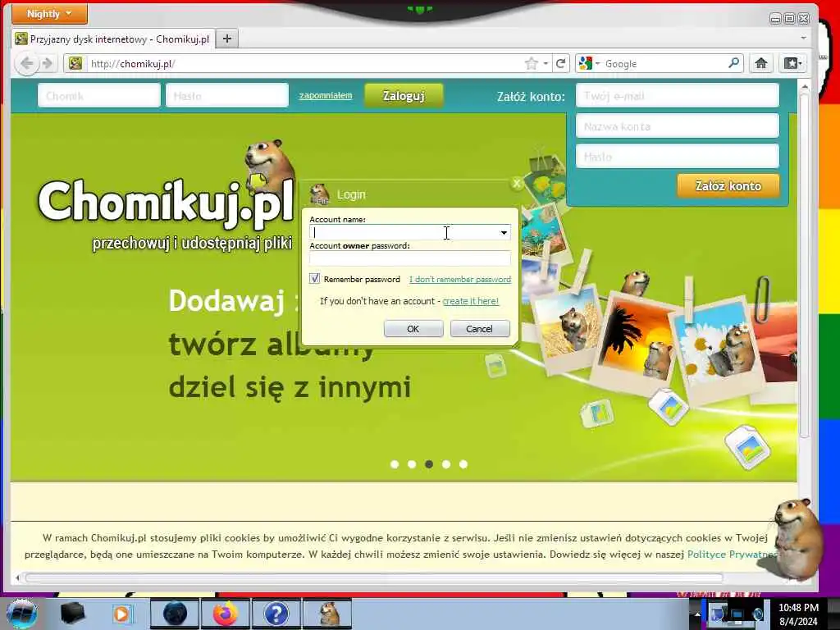This screenshot has width=840, height=630.
Task: Select the fifth slideshow dot
Action: point(463,464)
